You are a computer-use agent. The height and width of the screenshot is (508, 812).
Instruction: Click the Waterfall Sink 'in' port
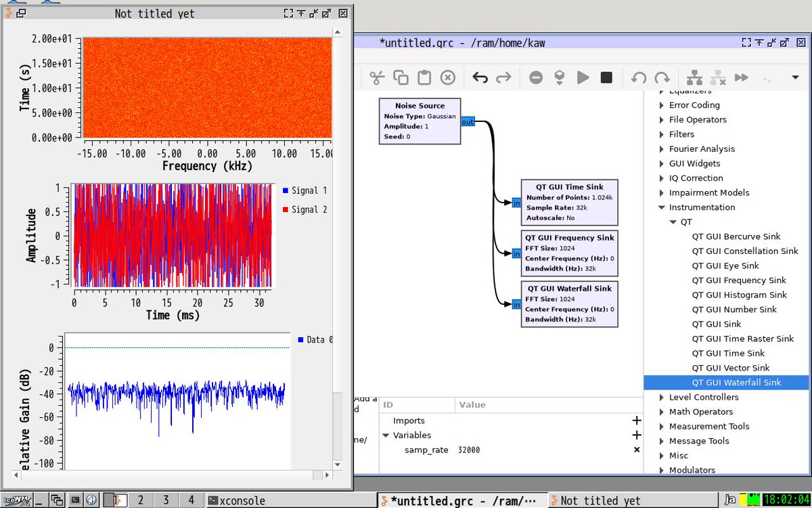pyautogui.click(x=516, y=305)
